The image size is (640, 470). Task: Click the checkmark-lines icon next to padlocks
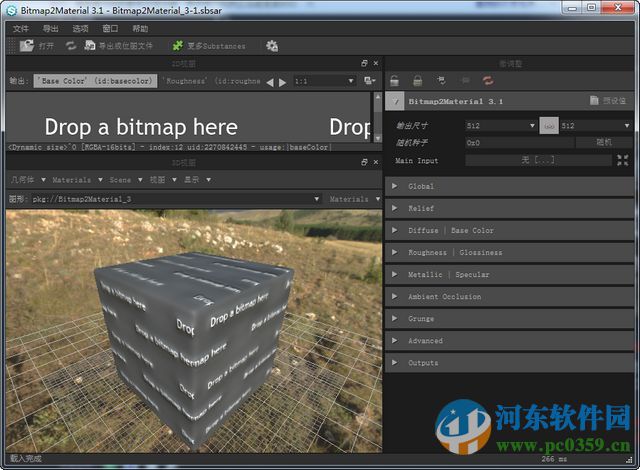click(441, 80)
